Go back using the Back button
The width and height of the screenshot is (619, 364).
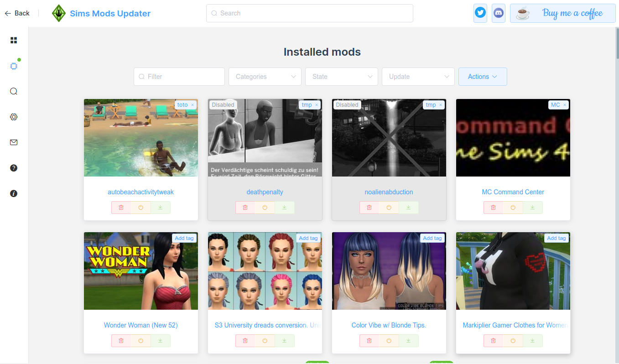coord(17,13)
